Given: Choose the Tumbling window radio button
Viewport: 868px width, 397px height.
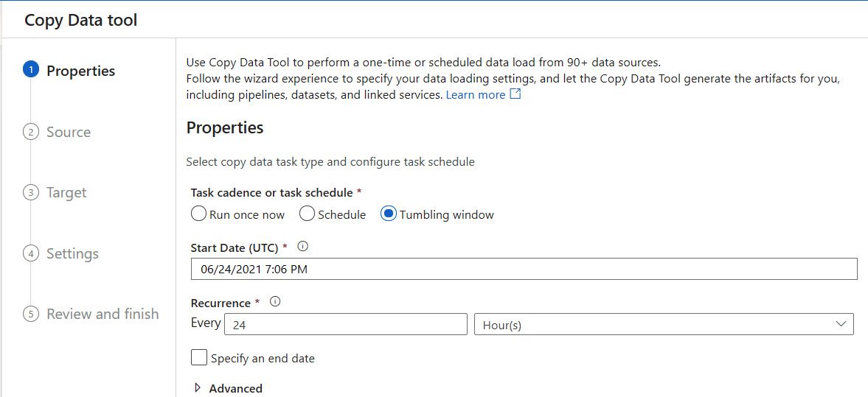Looking at the screenshot, I should pyautogui.click(x=389, y=214).
